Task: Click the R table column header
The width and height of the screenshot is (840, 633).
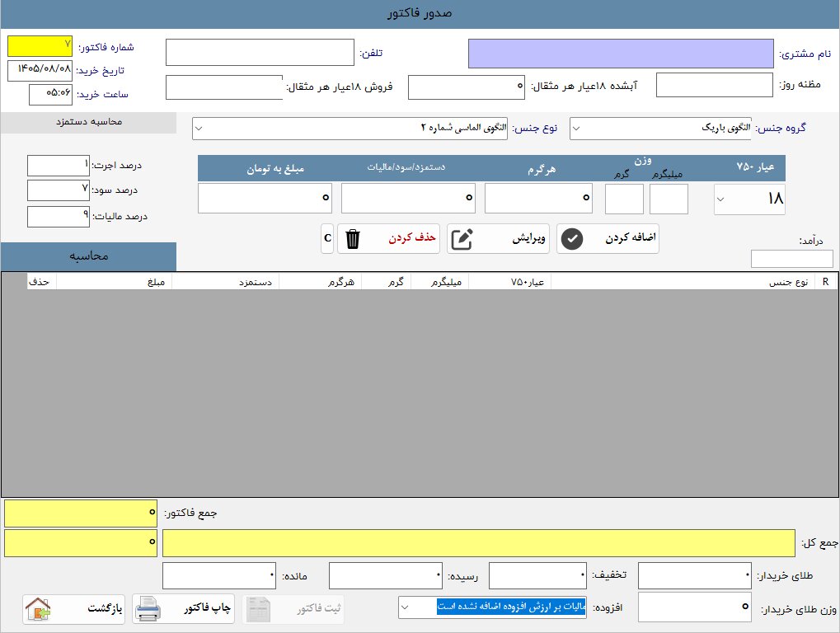Action: [x=825, y=282]
